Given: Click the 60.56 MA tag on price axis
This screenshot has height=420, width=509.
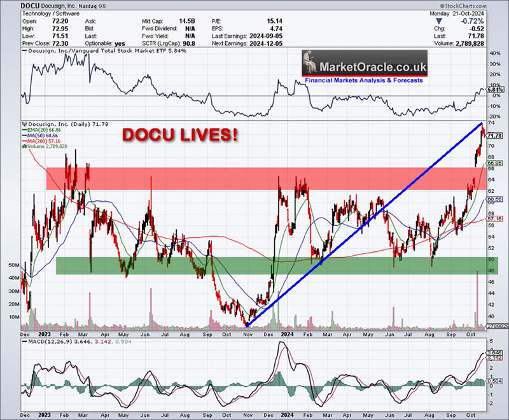Looking at the screenshot, I should click(495, 199).
